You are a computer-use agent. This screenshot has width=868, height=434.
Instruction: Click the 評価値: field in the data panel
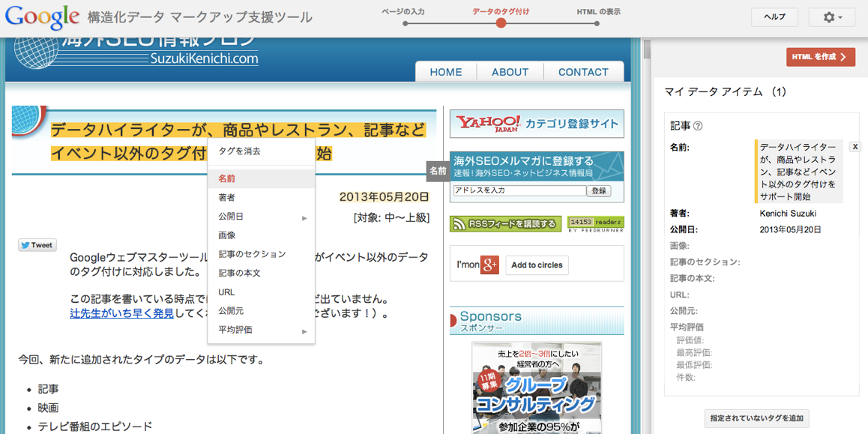click(x=690, y=340)
